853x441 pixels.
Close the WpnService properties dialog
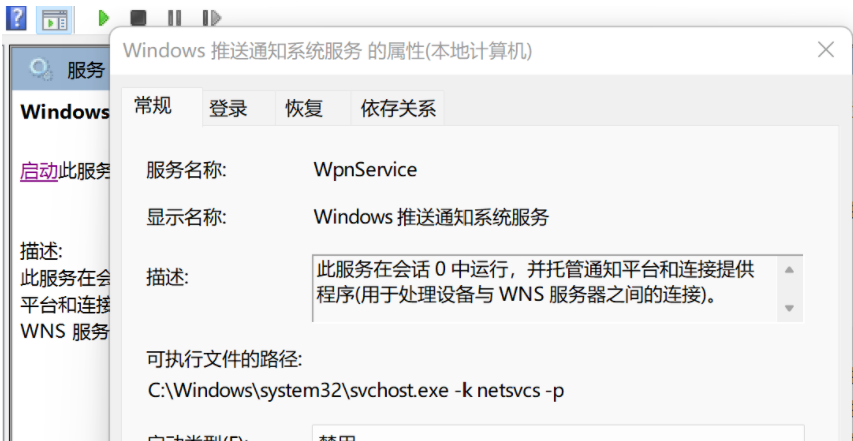click(x=825, y=50)
